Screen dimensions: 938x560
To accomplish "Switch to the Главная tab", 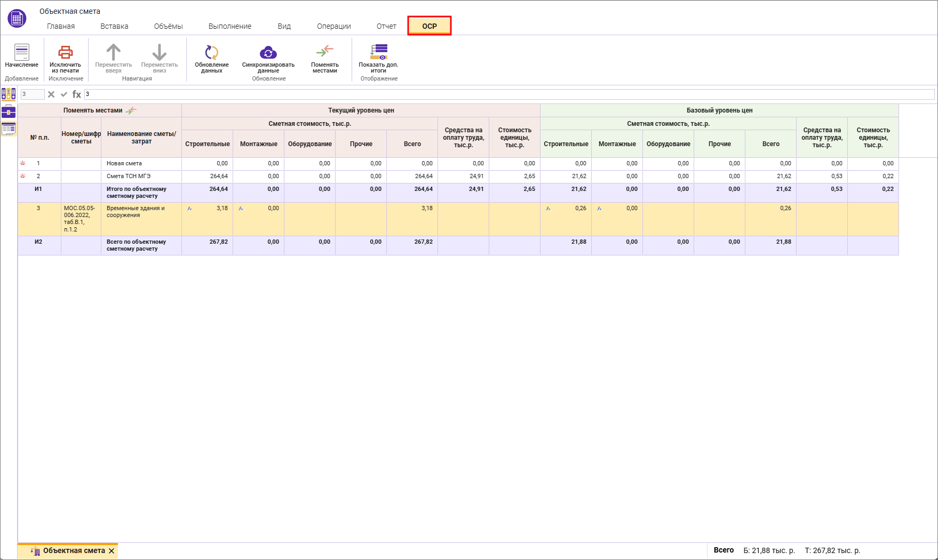I will [x=61, y=26].
